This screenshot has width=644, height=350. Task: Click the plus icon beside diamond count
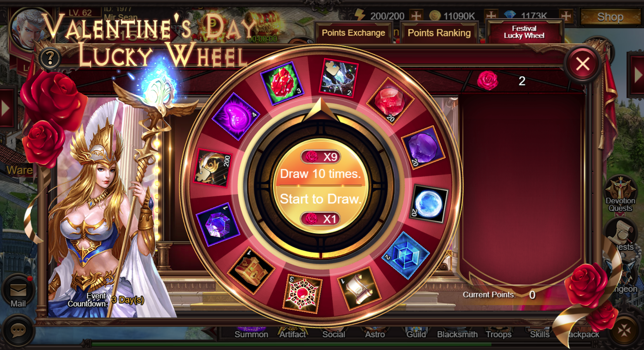[566, 16]
